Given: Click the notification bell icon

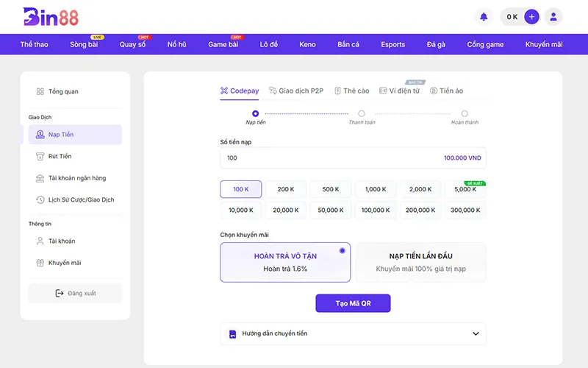Looking at the screenshot, I should pyautogui.click(x=484, y=16).
